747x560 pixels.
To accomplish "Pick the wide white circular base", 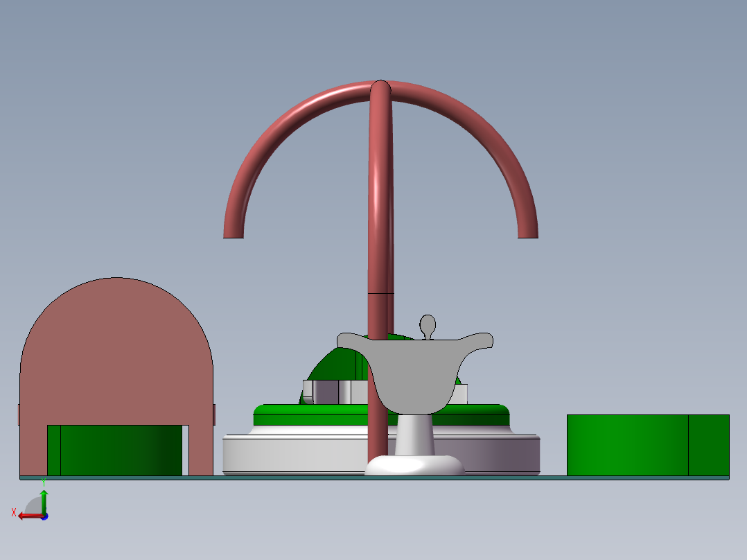I will [x=295, y=453].
